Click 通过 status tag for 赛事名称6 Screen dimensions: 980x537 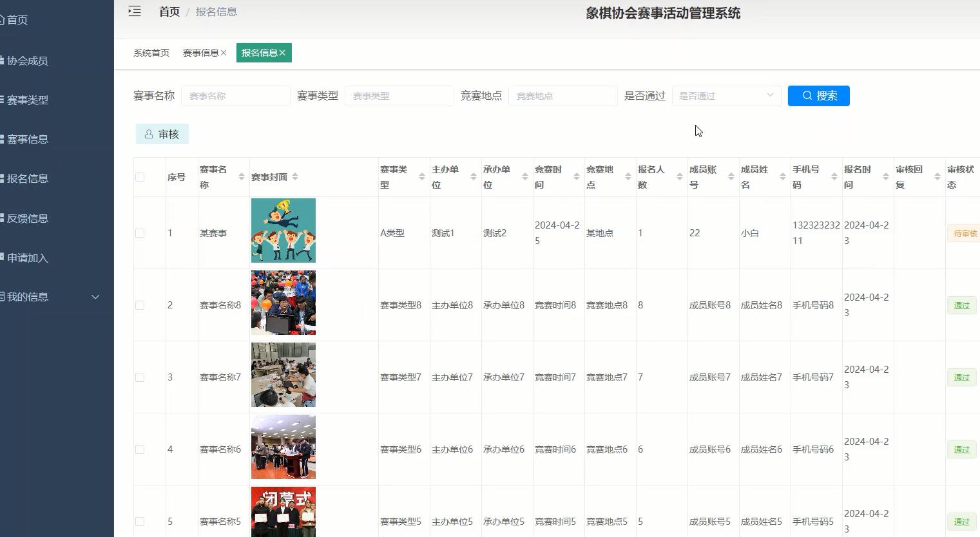pyautogui.click(x=961, y=449)
